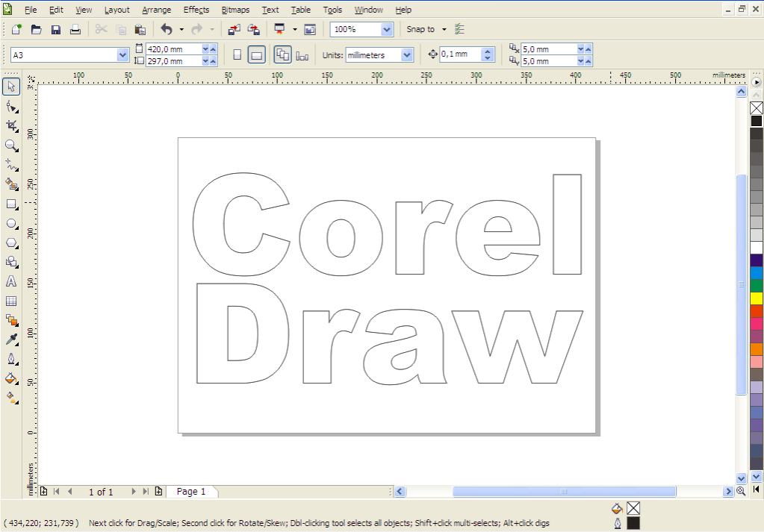Viewport: 764px width, 532px height.
Task: Open the Layout menu
Action: [x=117, y=10]
